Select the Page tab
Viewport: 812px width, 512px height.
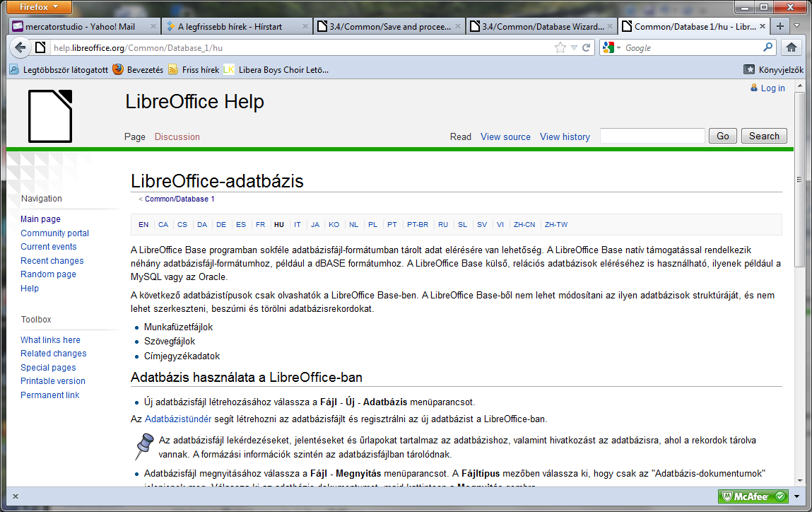(x=135, y=136)
